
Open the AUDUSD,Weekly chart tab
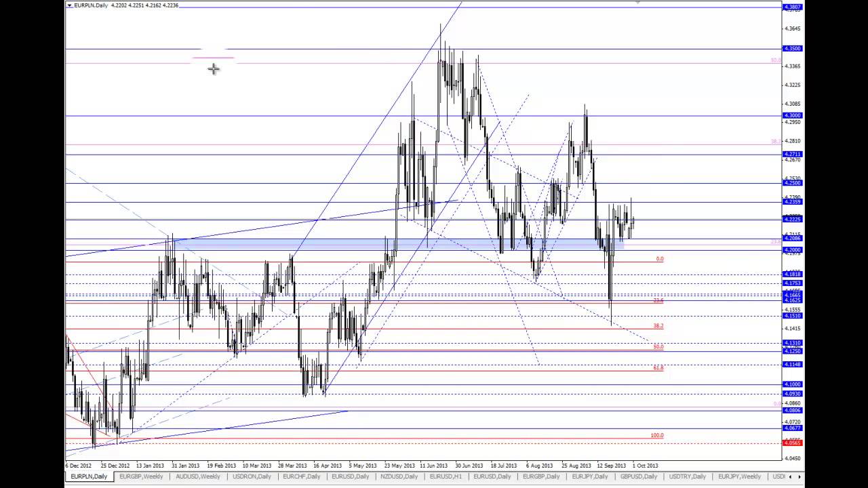pyautogui.click(x=197, y=476)
